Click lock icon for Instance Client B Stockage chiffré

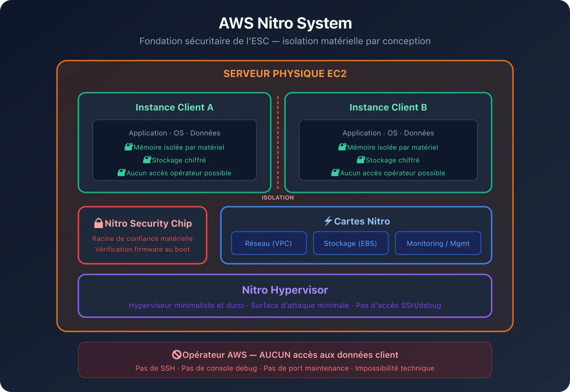coord(361,160)
